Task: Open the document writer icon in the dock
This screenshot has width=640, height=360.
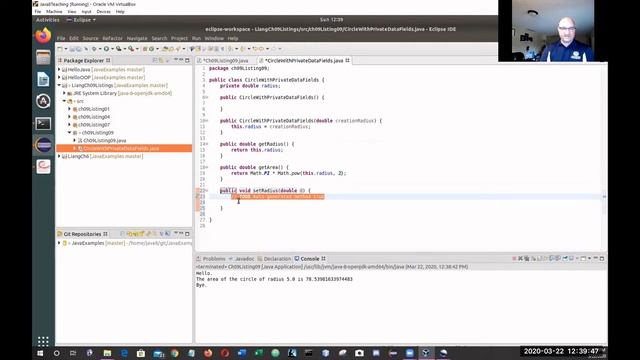Action: 43,79
